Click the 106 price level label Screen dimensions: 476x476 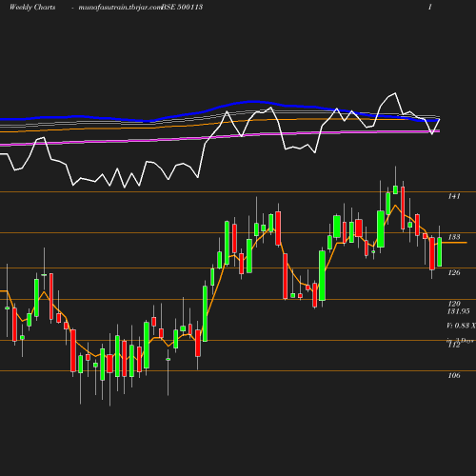coord(454,375)
